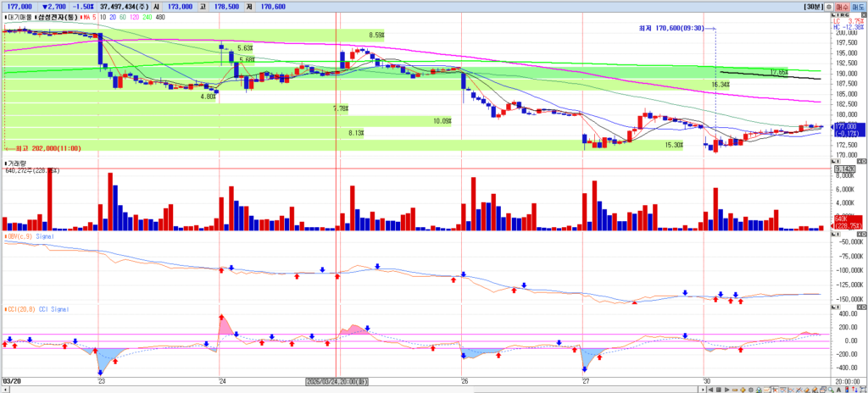The height and width of the screenshot is (393, 868).
Task: Click the R icon above price axis
Action: (843, 15)
